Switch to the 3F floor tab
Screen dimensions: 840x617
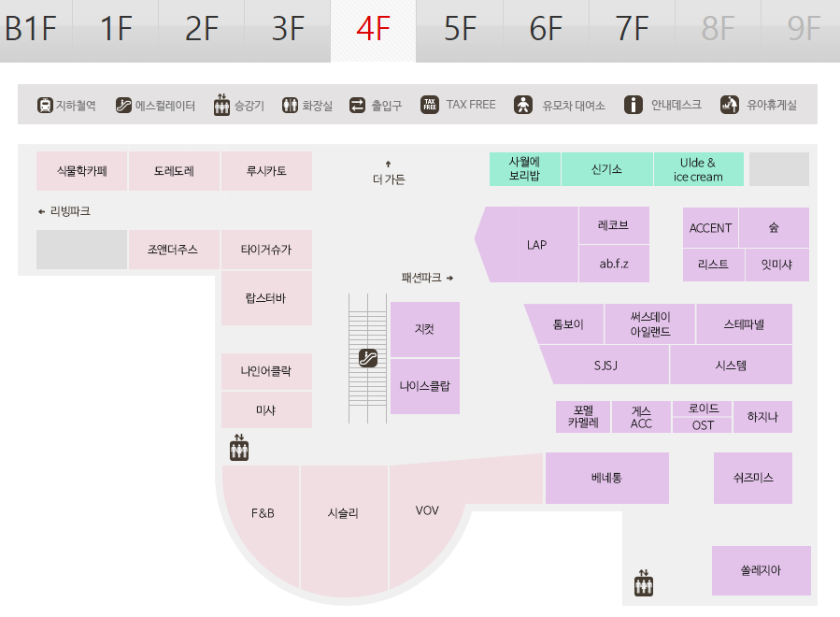(x=288, y=30)
